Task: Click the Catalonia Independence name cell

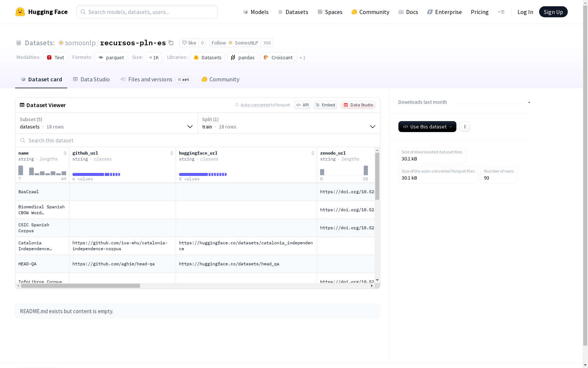Action: 42,246
